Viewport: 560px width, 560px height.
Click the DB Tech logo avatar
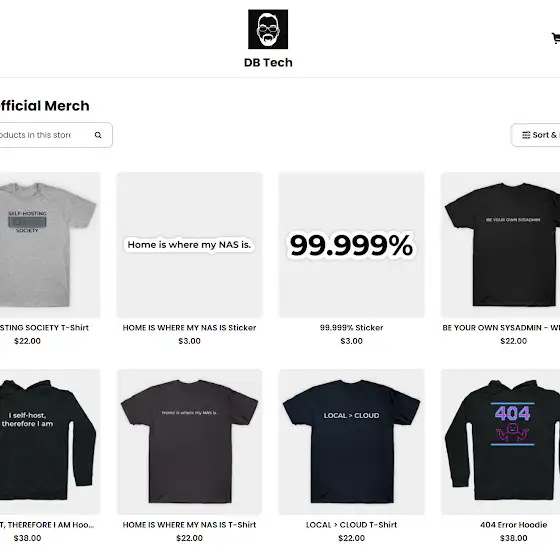coord(268,29)
